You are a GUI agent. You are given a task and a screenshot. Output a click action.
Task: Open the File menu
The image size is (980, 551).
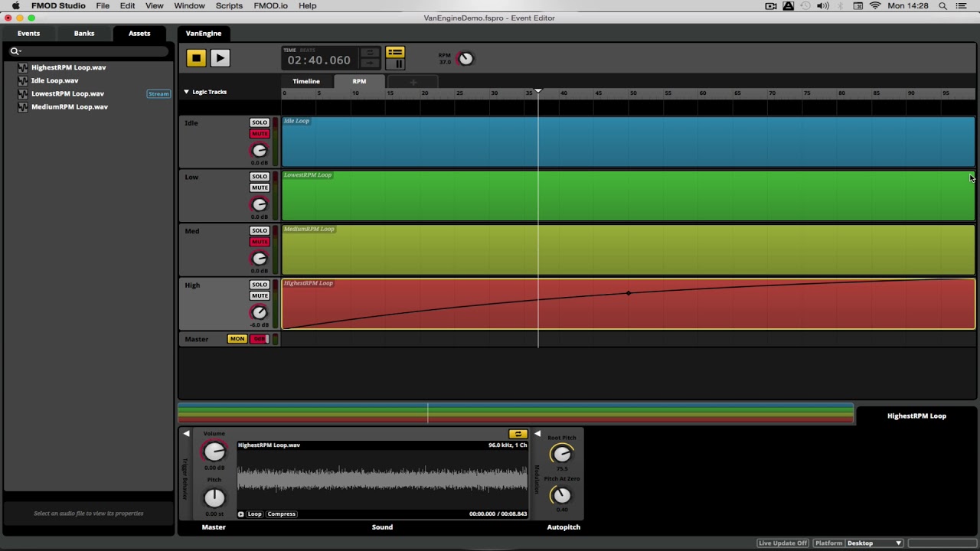pos(103,6)
